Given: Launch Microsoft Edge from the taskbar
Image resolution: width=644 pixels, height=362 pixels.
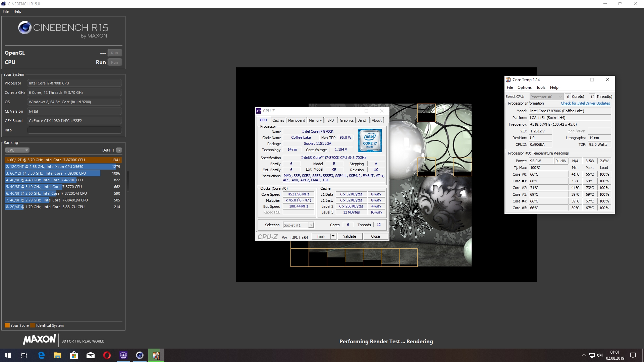Looking at the screenshot, I should click(x=41, y=355).
